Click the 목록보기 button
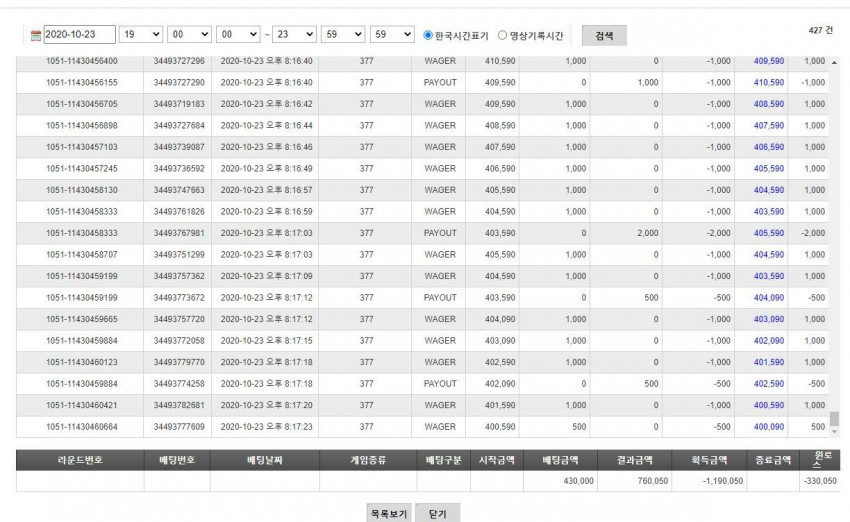This screenshot has height=522, width=850. point(389,513)
